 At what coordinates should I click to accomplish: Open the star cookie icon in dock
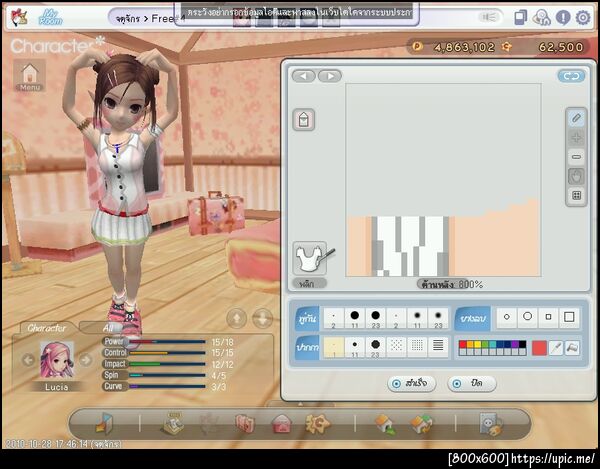pyautogui.click(x=318, y=423)
